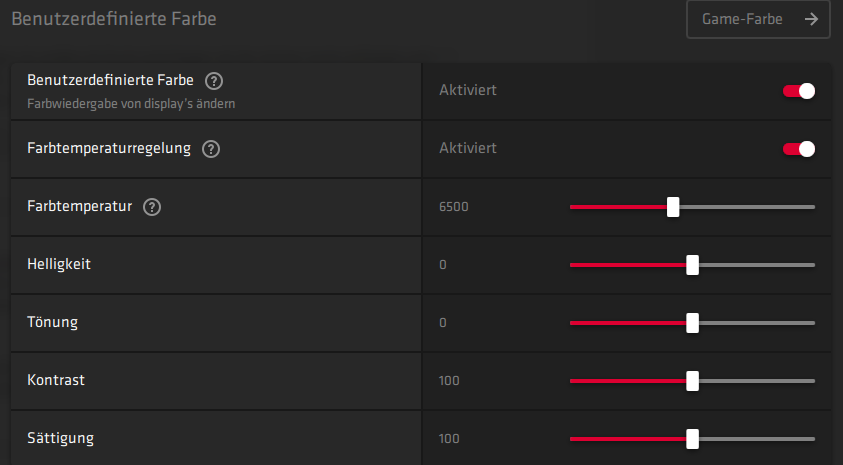The image size is (843, 465).
Task: Click the Farbtemperatur value 6500
Action: coord(453,207)
